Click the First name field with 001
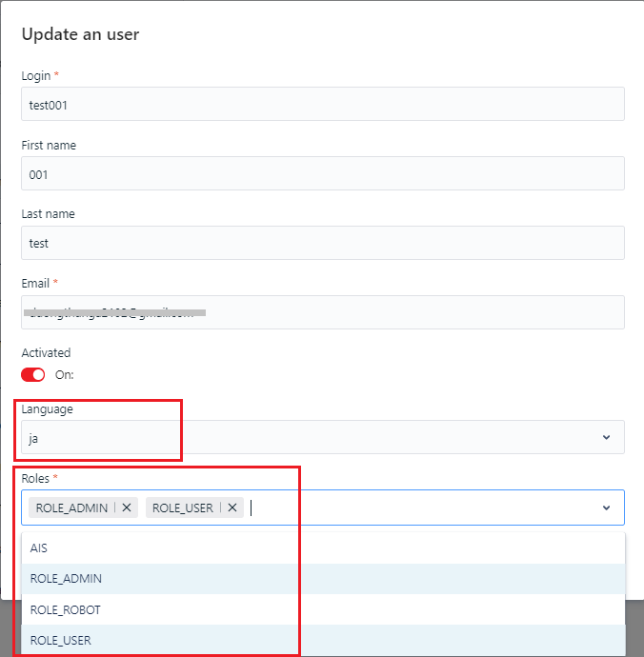This screenshot has height=657, width=644. [323, 173]
